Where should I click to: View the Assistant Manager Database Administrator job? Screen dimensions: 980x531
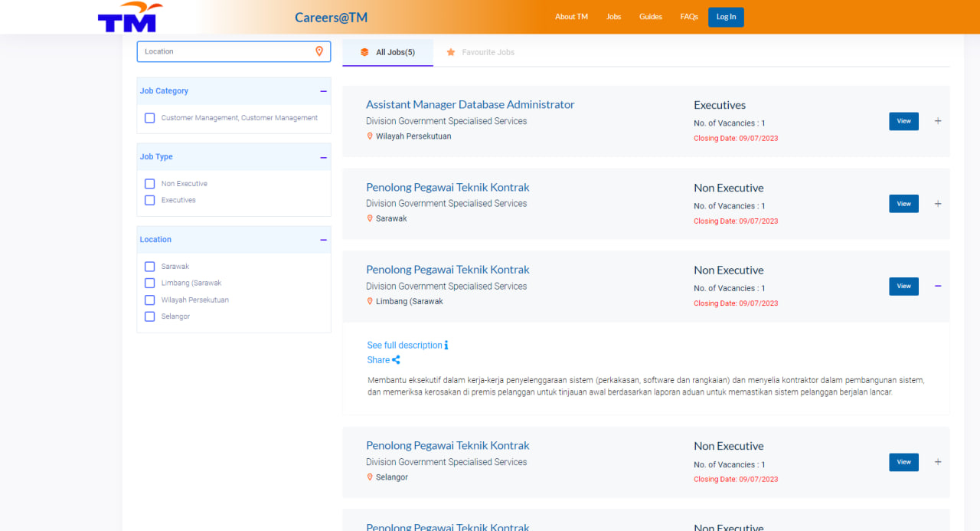(x=903, y=121)
